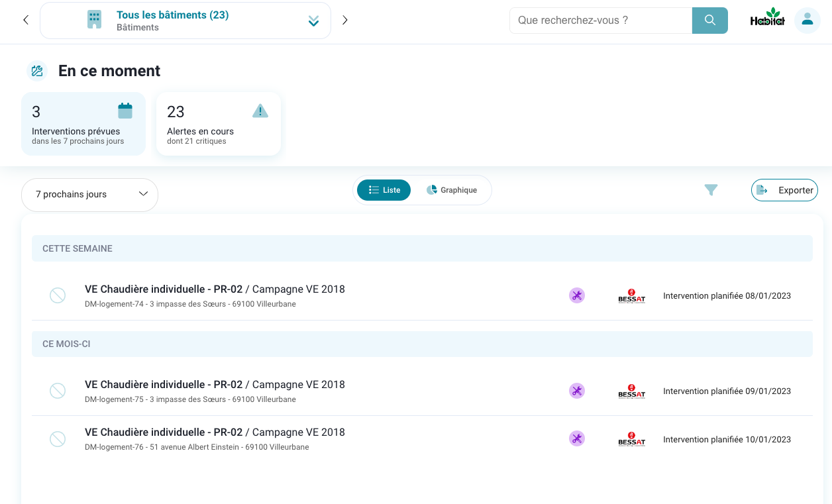Click the Exporter button
This screenshot has height=504, width=832.
tap(784, 190)
